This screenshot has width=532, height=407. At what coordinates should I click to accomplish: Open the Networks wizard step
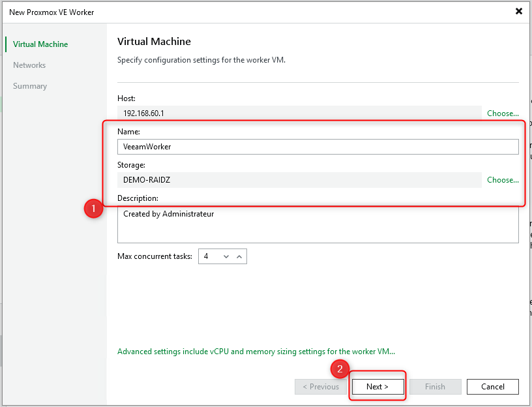click(29, 65)
